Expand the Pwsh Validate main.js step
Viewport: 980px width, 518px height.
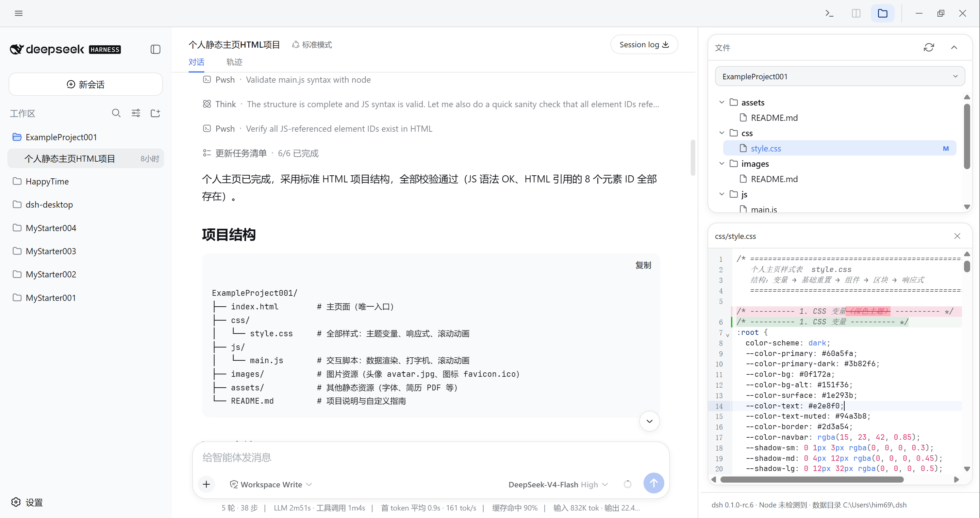coord(287,80)
